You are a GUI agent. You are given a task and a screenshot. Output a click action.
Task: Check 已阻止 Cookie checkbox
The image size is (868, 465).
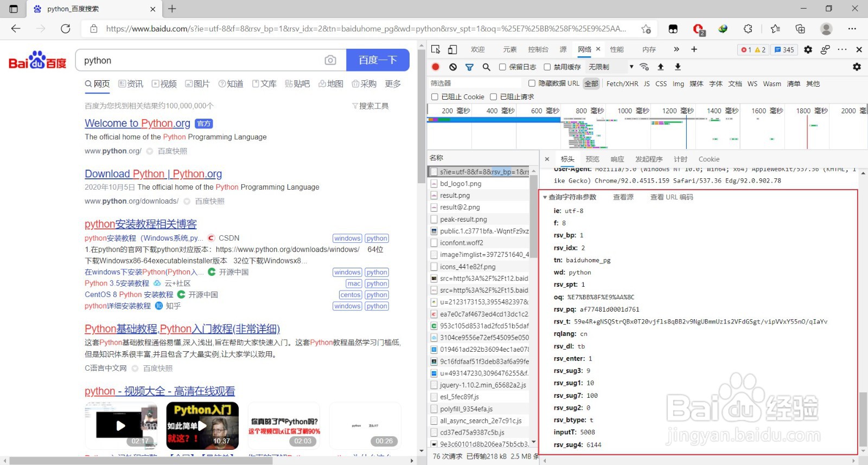click(435, 96)
